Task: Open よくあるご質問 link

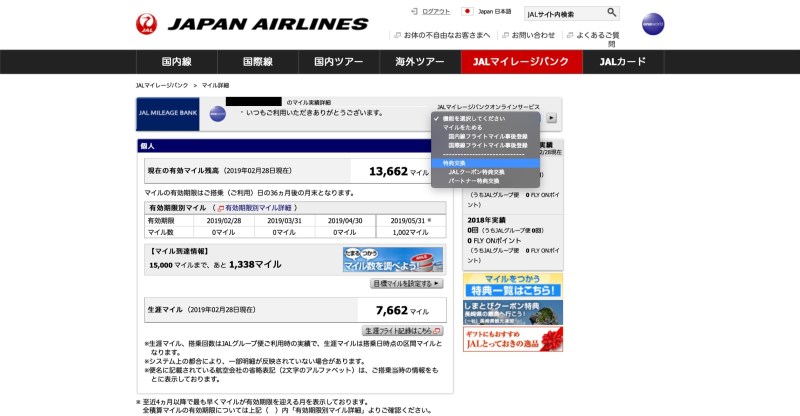Action: [597, 39]
